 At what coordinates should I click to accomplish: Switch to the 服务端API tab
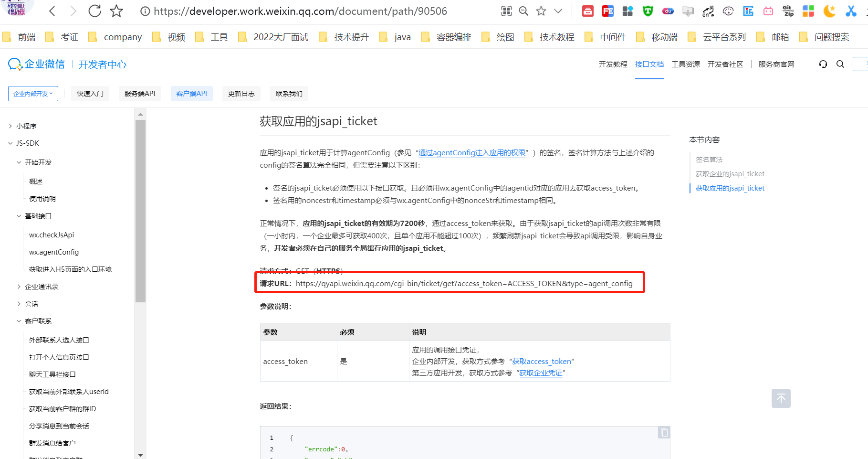(x=139, y=93)
